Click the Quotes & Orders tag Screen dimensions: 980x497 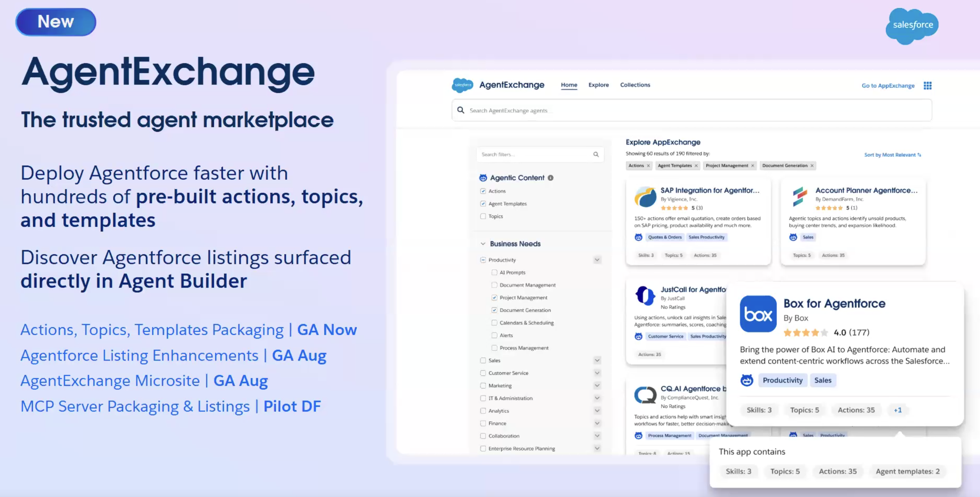point(665,237)
